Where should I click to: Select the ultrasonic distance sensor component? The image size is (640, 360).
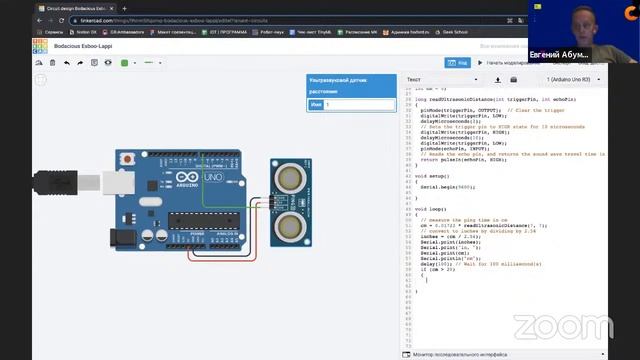291,202
